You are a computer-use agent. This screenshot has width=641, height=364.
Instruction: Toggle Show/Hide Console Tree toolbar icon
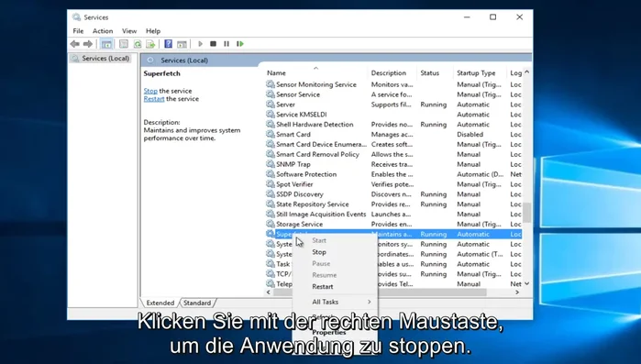tap(106, 44)
